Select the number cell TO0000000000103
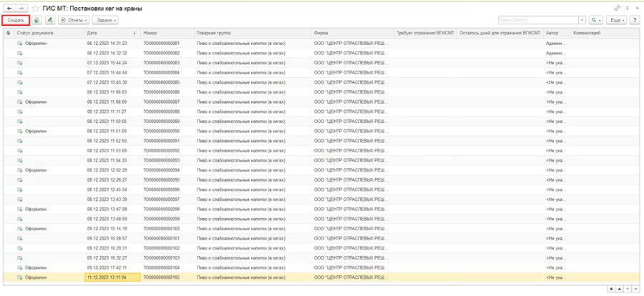Viewport: 644px width, 296px height. 162,258
